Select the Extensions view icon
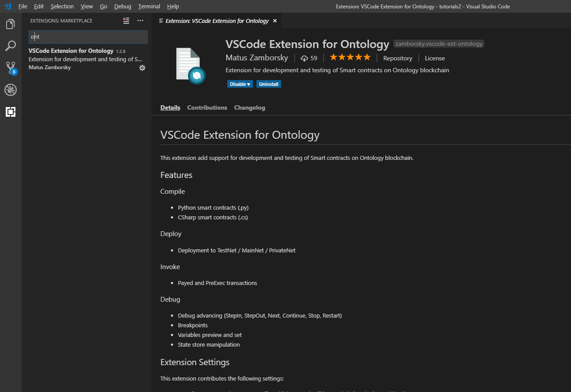The width and height of the screenshot is (571, 392). point(11,112)
